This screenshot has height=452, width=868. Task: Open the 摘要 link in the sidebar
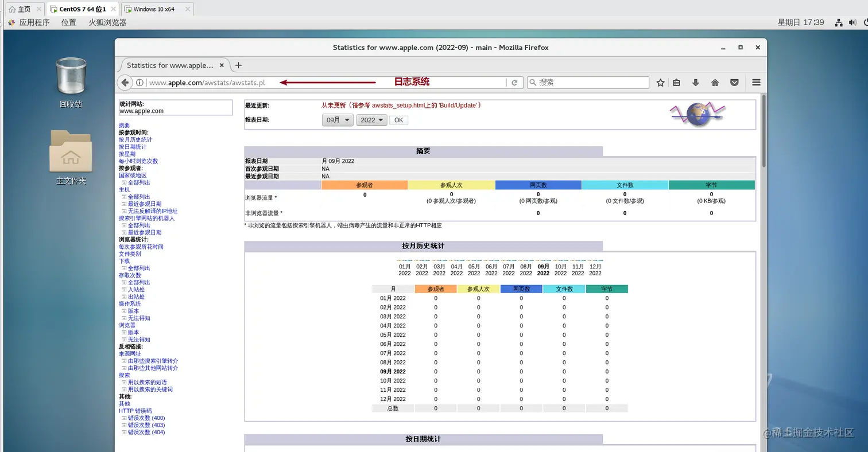[x=124, y=125]
